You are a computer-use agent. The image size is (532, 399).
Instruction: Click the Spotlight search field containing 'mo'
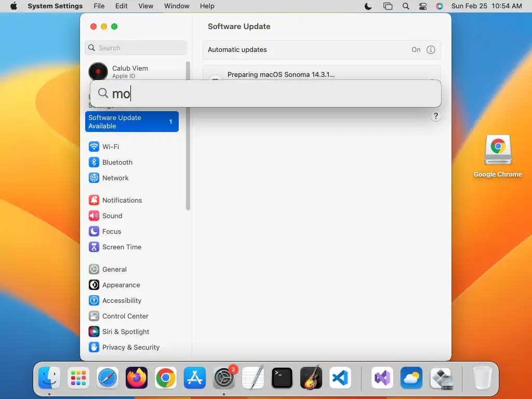point(265,94)
